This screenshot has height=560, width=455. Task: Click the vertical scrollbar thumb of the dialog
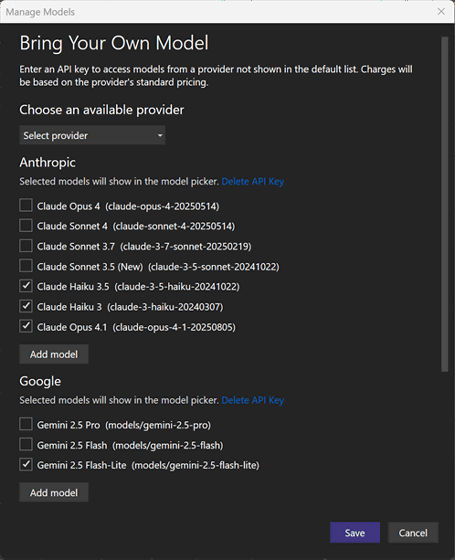pyautogui.click(x=444, y=204)
